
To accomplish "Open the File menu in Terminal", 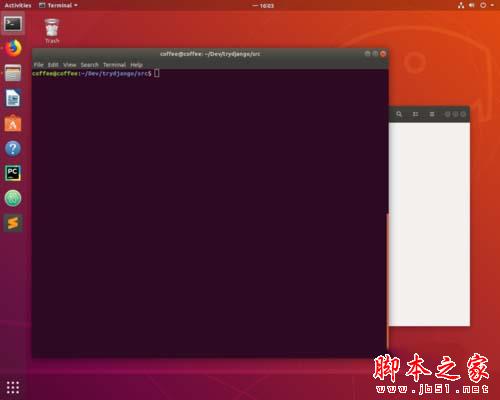I will (39, 65).
